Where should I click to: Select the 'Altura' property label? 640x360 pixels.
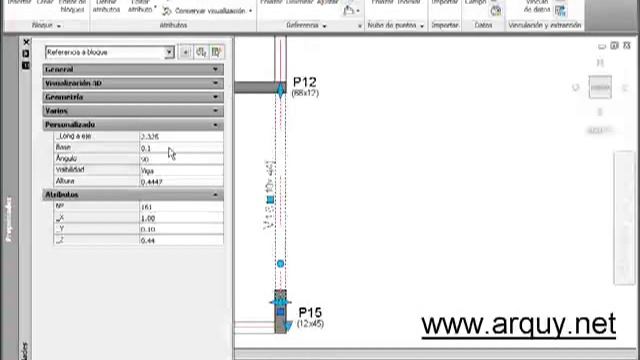[65, 181]
